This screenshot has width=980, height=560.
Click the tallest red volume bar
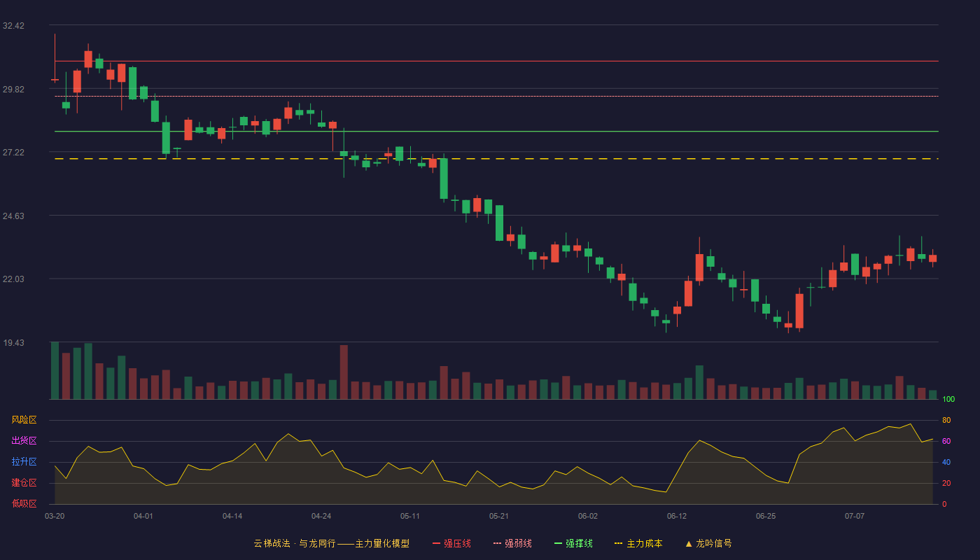pos(344,372)
